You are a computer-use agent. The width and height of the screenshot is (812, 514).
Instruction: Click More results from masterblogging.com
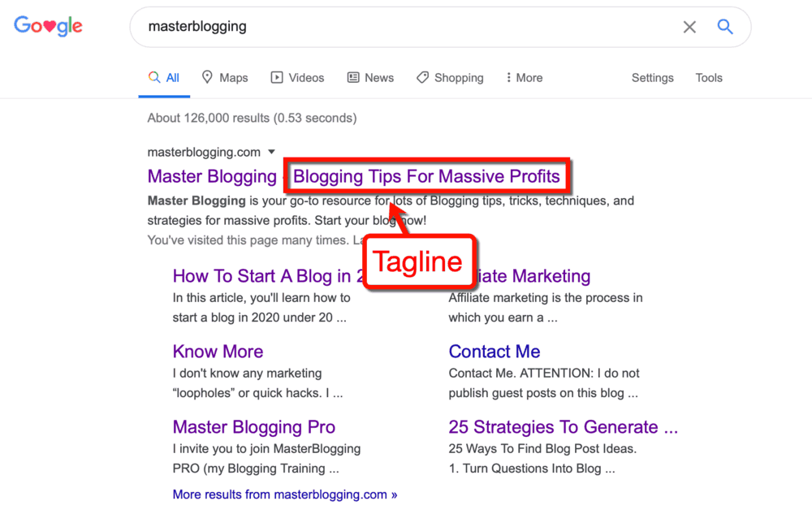[x=284, y=494]
